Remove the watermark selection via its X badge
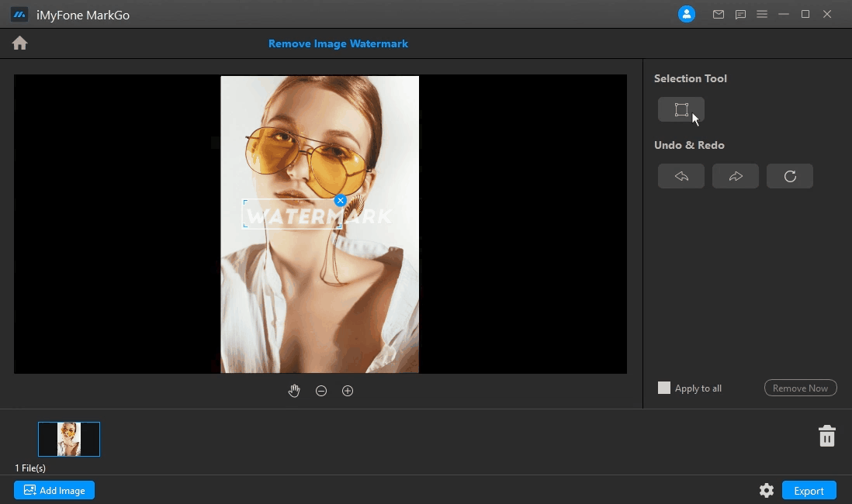Image resolution: width=852 pixels, height=504 pixels. (x=340, y=200)
